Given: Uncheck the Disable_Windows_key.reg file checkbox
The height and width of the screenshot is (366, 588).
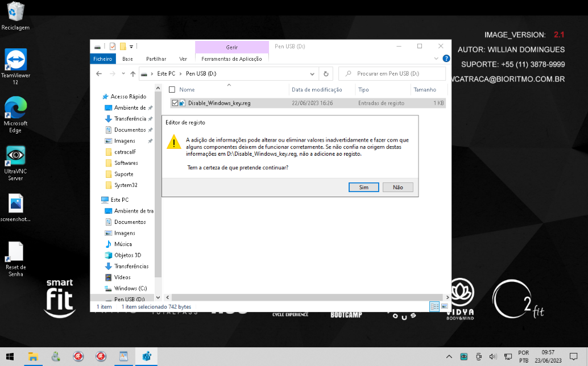Looking at the screenshot, I should tap(175, 103).
